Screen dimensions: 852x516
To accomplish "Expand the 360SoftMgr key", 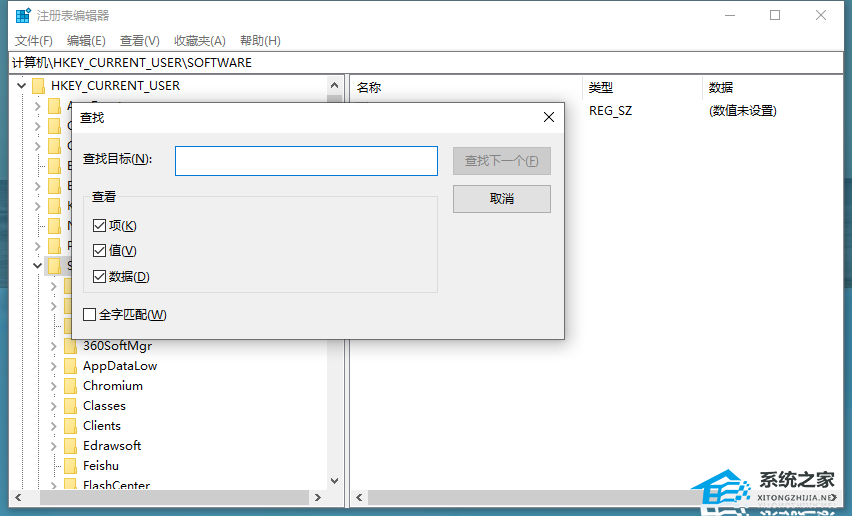I will pos(53,346).
